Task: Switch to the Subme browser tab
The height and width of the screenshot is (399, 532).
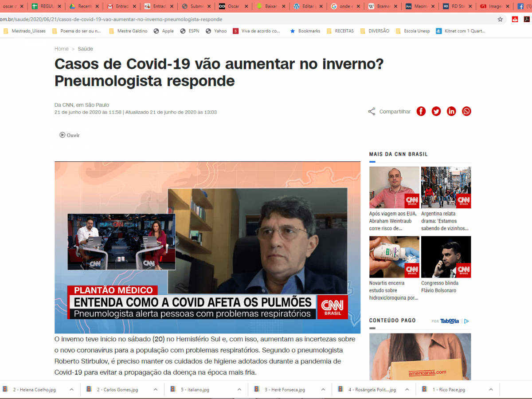Action: pyautogui.click(x=196, y=6)
